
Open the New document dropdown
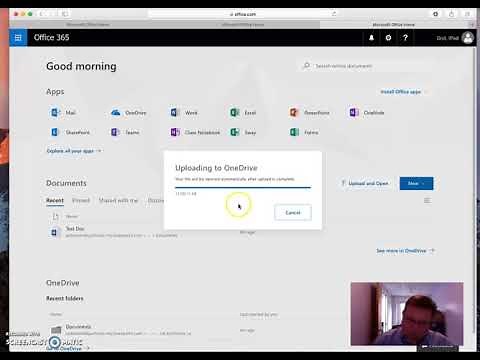coord(416,183)
